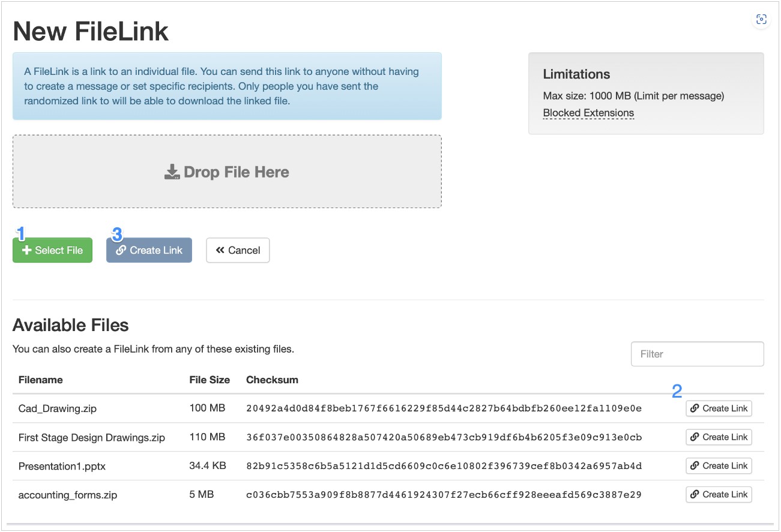Image resolution: width=781 pixels, height=532 pixels.
Task: Click the Checksum column header
Action: pyautogui.click(x=272, y=380)
